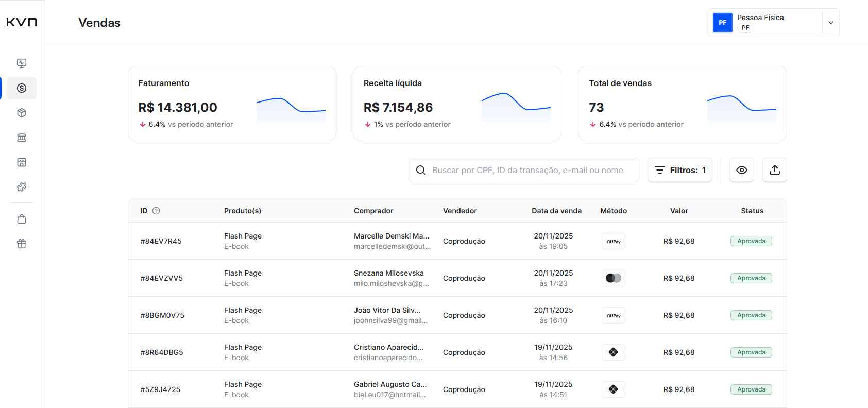Click the R$ 7.154,86 Receita líquida value
The height and width of the screenshot is (408, 868).
[398, 107]
